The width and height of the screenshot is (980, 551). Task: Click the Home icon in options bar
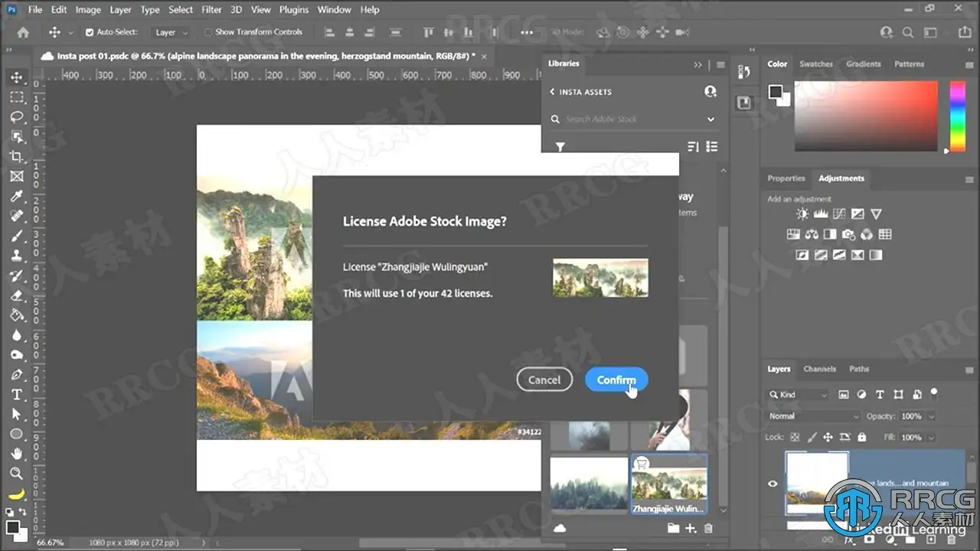click(23, 32)
